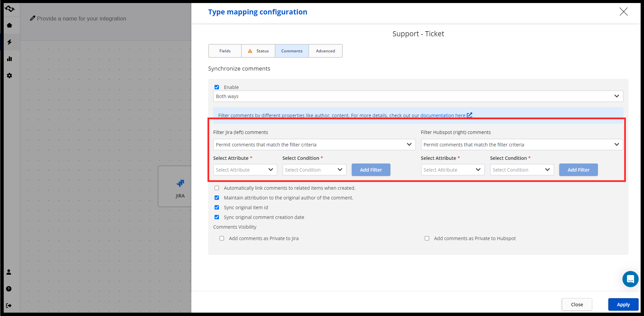Click the home icon in left sidebar
The width and height of the screenshot is (644, 316).
(9, 25)
